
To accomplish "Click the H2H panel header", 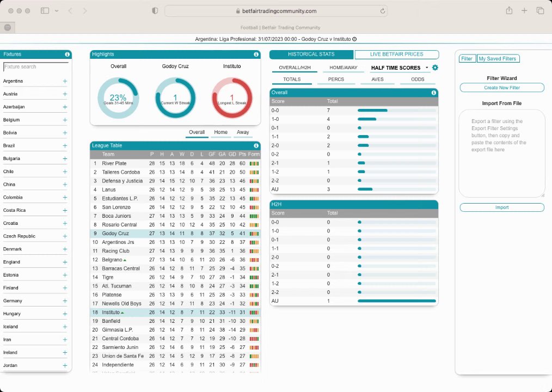I will (x=354, y=205).
